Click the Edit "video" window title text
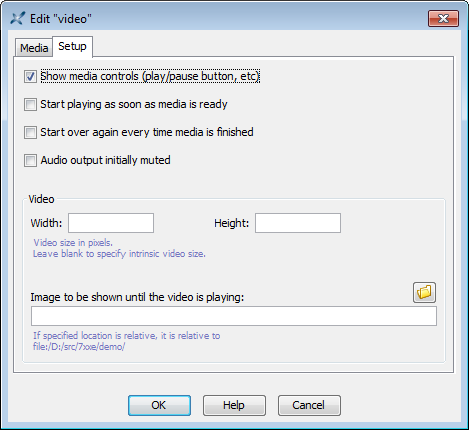The width and height of the screenshot is (469, 430). 61,19
